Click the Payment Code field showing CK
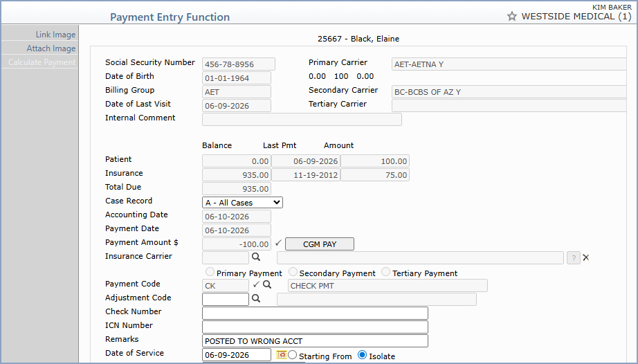The width and height of the screenshot is (638, 364). (x=226, y=286)
